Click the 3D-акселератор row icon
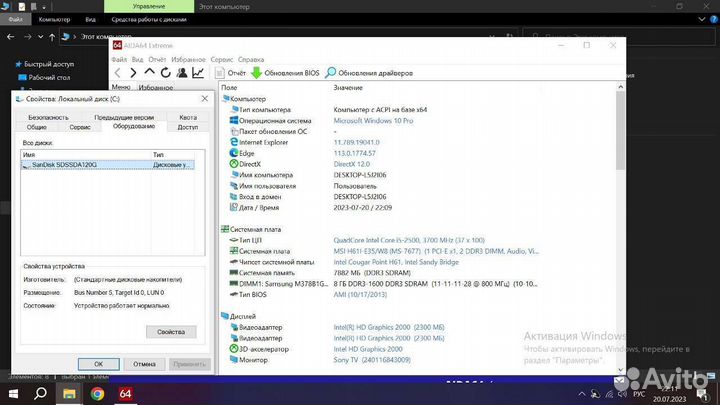The width and height of the screenshot is (720, 405). (x=234, y=349)
